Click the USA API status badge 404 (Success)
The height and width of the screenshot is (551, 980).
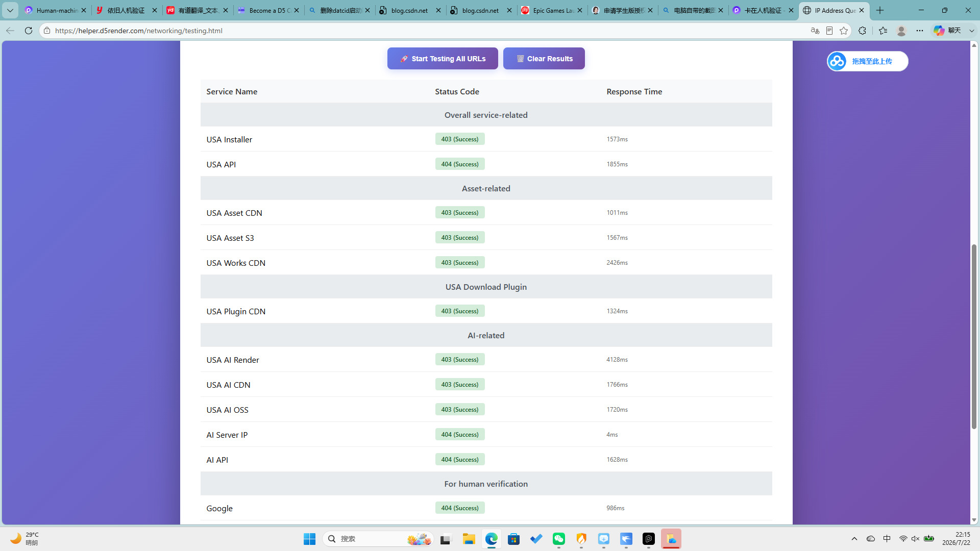tap(460, 164)
